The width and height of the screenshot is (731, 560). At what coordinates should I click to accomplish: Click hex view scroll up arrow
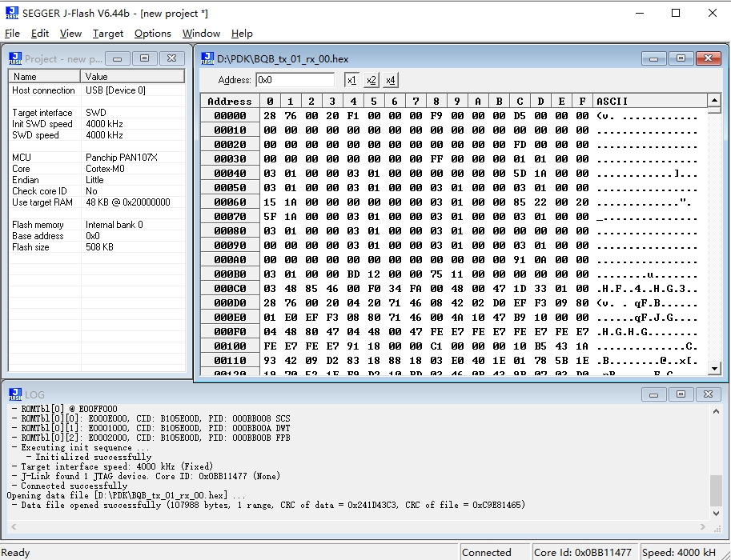pyautogui.click(x=714, y=100)
